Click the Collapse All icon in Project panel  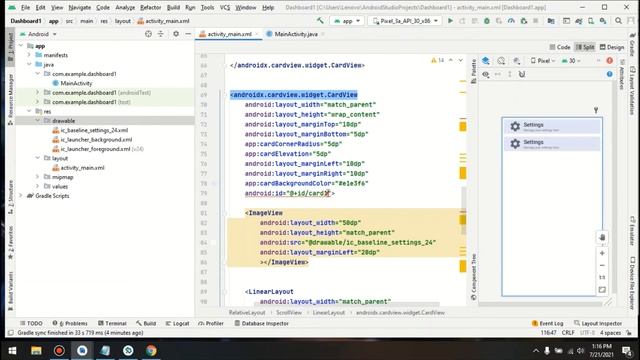coord(160,34)
